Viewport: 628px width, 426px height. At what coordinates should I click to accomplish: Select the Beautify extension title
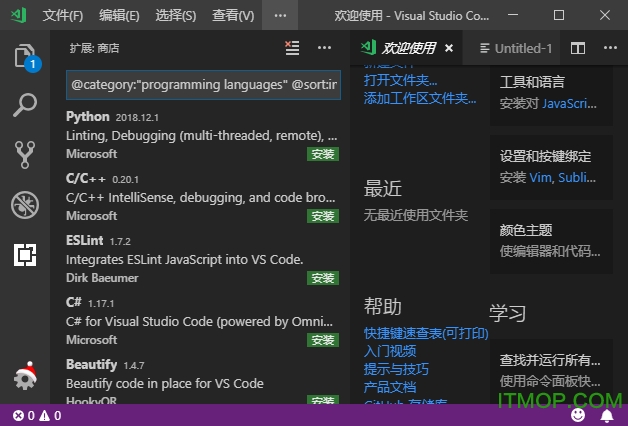point(91,364)
